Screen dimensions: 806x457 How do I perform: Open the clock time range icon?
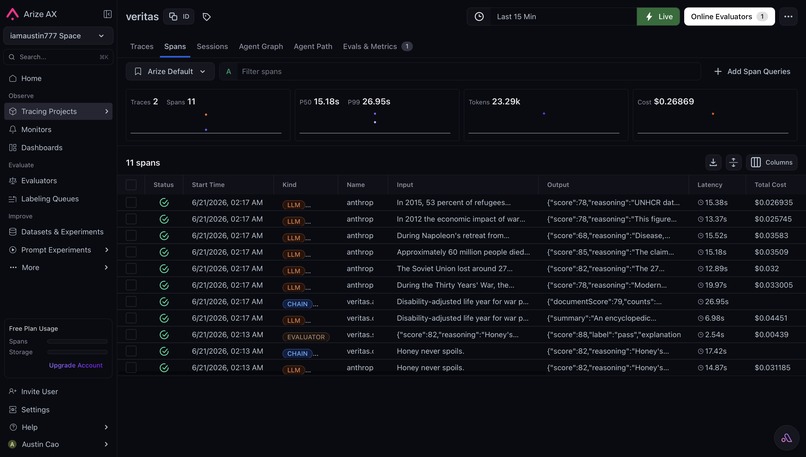[479, 16]
